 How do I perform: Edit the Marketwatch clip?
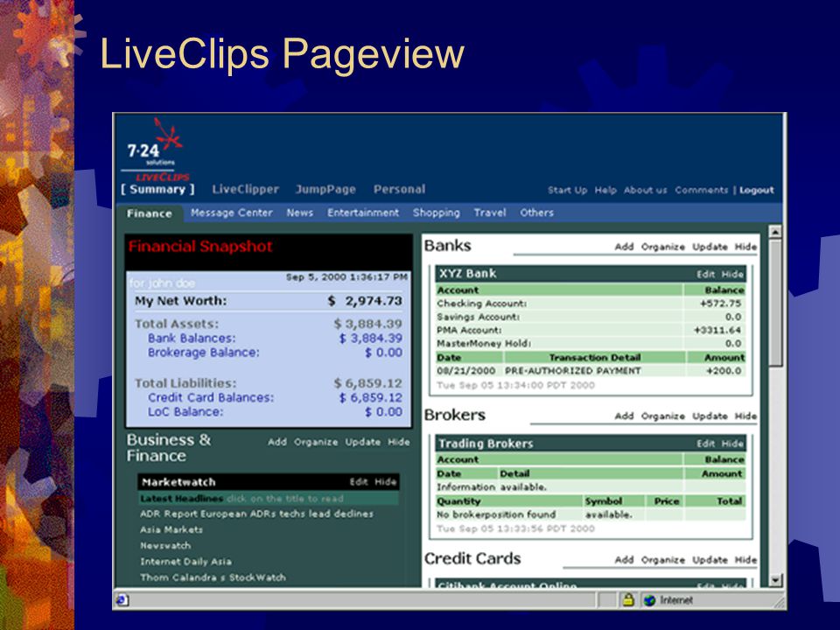(359, 481)
